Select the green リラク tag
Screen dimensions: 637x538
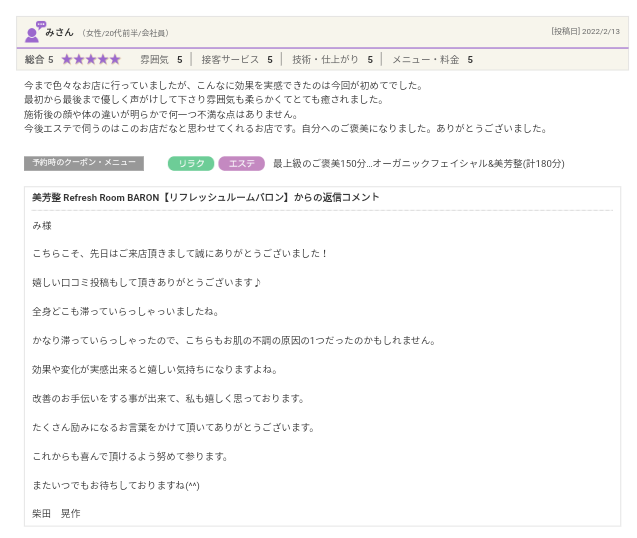tap(190, 163)
